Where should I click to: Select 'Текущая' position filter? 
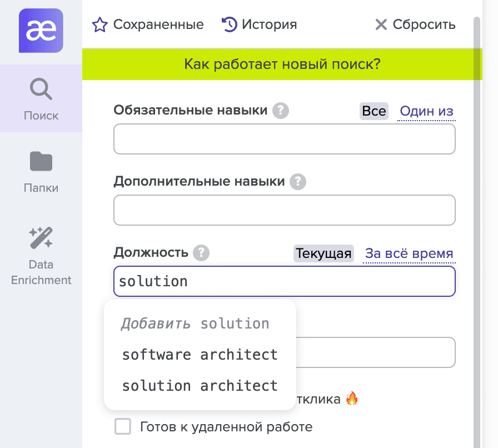click(323, 254)
